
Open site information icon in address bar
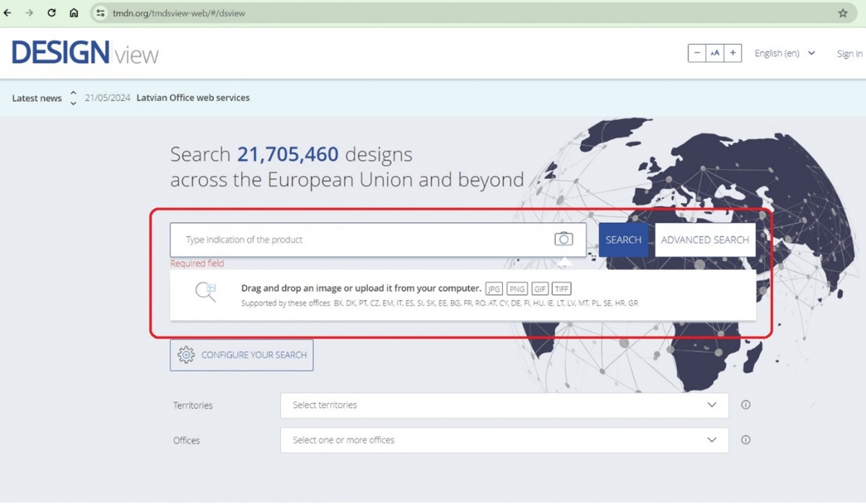[101, 13]
